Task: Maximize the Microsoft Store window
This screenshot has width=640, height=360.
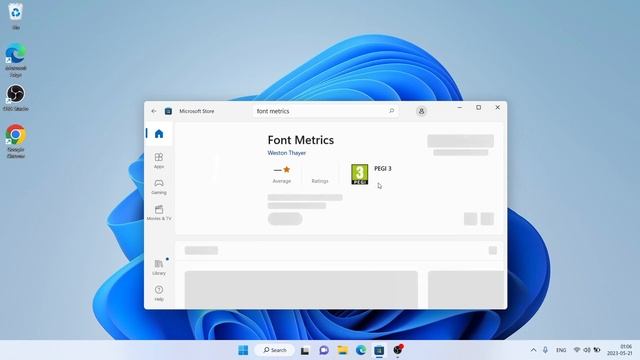Action: click(x=478, y=107)
